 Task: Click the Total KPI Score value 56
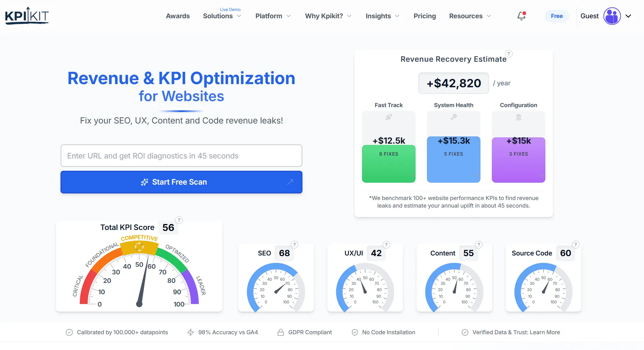tap(168, 227)
